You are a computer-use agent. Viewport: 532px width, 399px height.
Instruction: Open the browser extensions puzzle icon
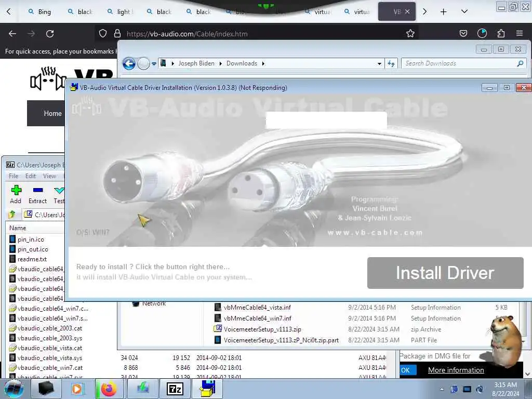coord(501,33)
